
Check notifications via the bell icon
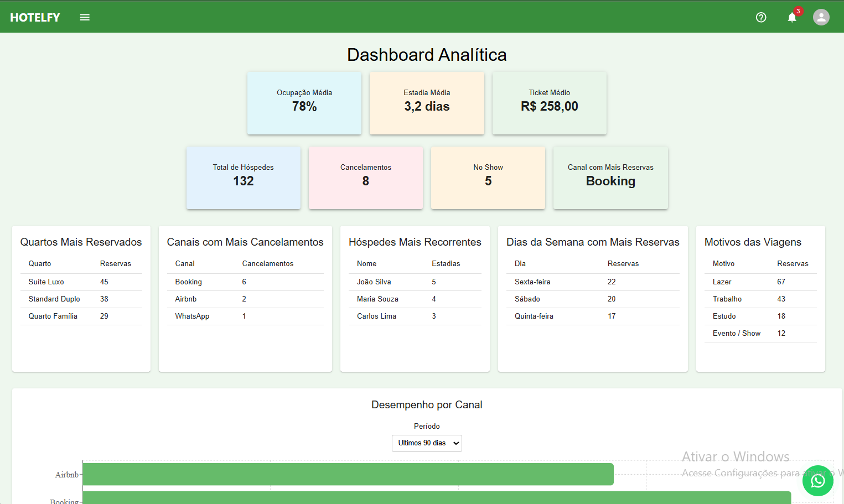click(x=791, y=17)
